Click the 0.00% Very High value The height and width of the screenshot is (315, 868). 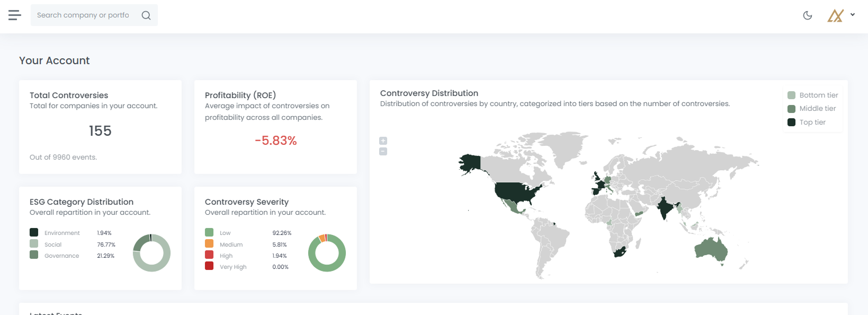(280, 267)
